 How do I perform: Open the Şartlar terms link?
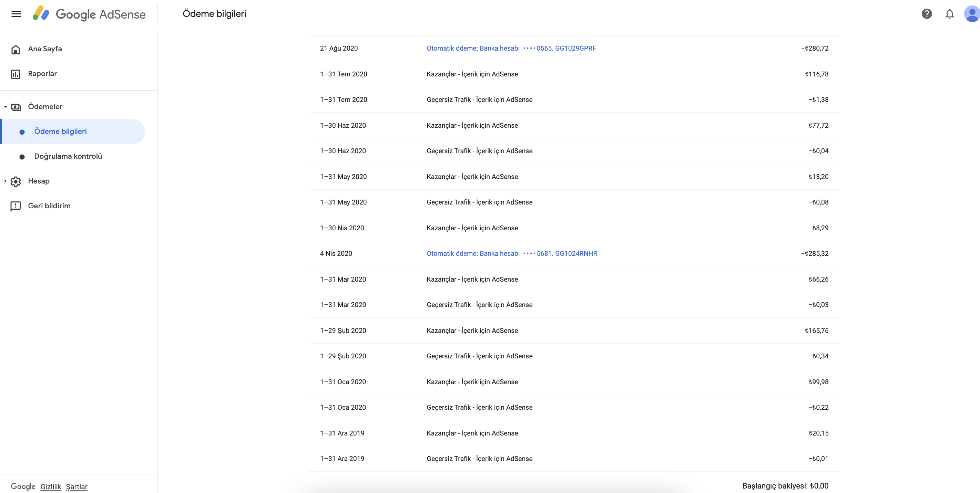[x=77, y=486]
